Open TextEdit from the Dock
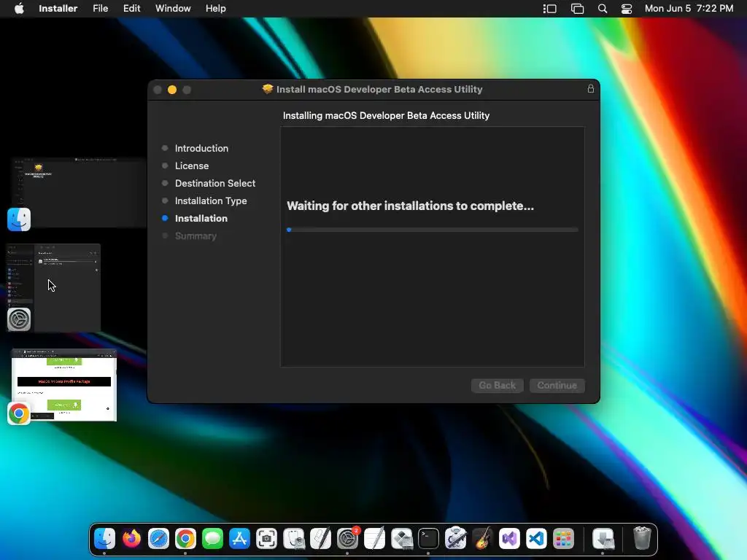Image resolution: width=747 pixels, height=560 pixels. pyautogui.click(x=374, y=539)
